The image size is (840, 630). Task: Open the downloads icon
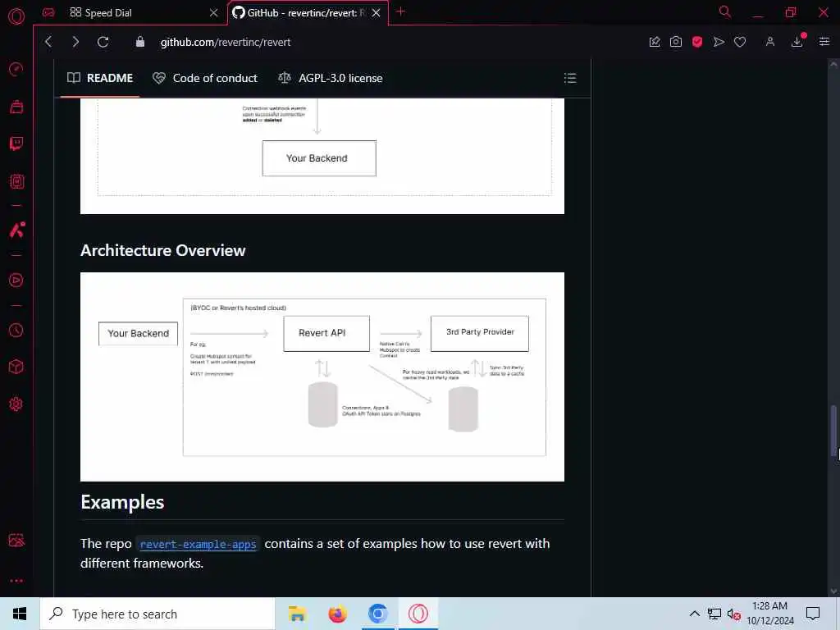[797, 42]
